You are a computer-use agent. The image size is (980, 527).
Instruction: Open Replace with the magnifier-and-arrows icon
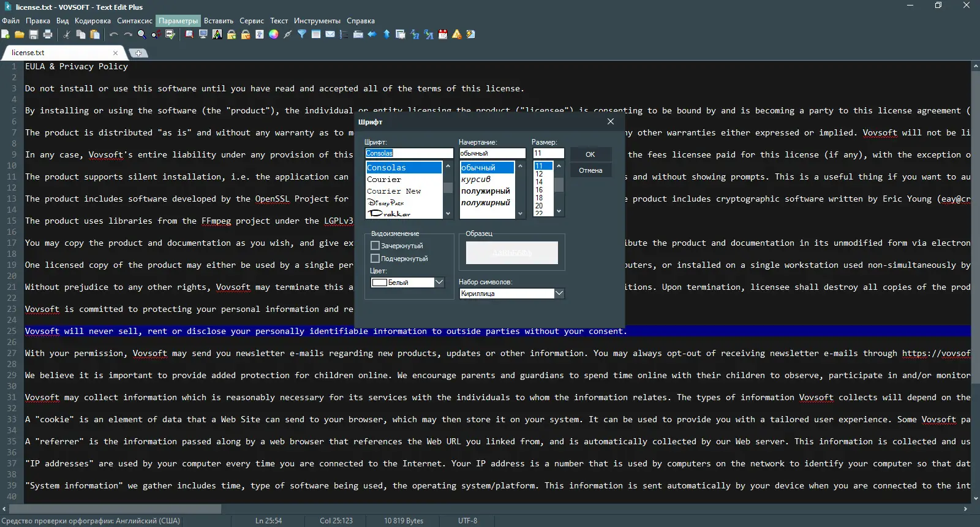point(156,34)
